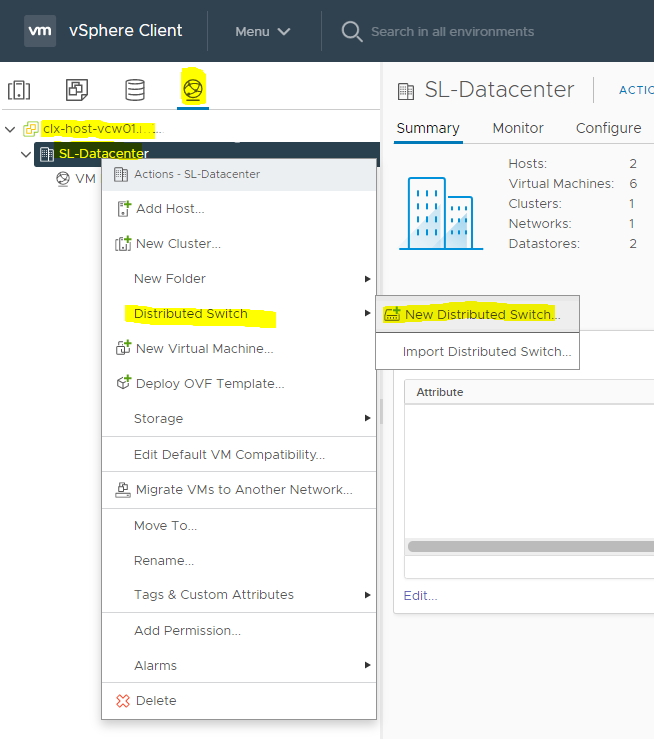Click the Add Host icon

pyautogui.click(x=124, y=208)
